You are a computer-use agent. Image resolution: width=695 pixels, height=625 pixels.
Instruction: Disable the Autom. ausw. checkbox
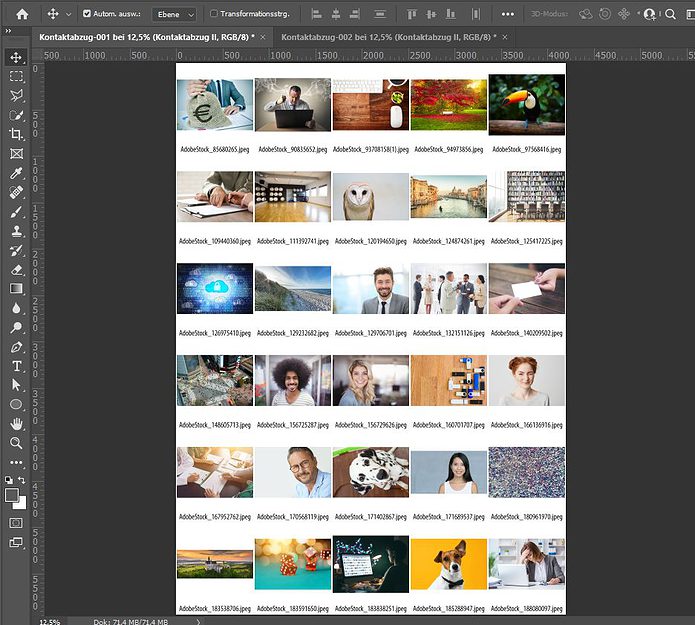87,15
